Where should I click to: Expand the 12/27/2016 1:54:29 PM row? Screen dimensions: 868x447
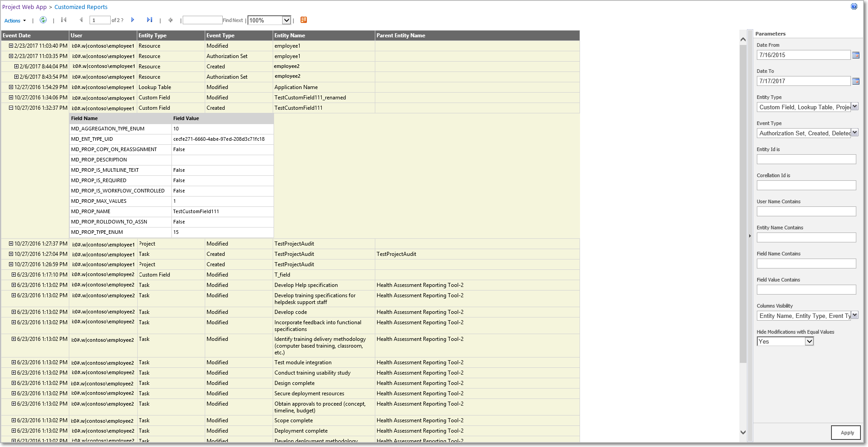point(11,87)
